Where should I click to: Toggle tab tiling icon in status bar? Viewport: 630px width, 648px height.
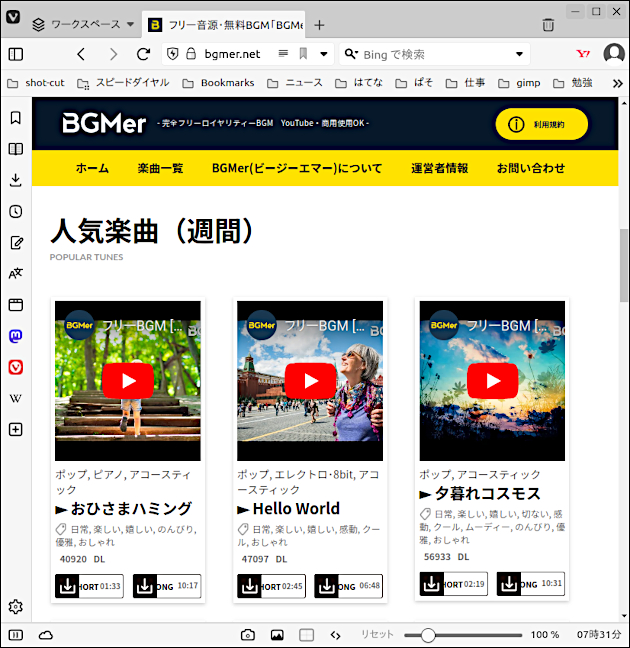point(306,635)
